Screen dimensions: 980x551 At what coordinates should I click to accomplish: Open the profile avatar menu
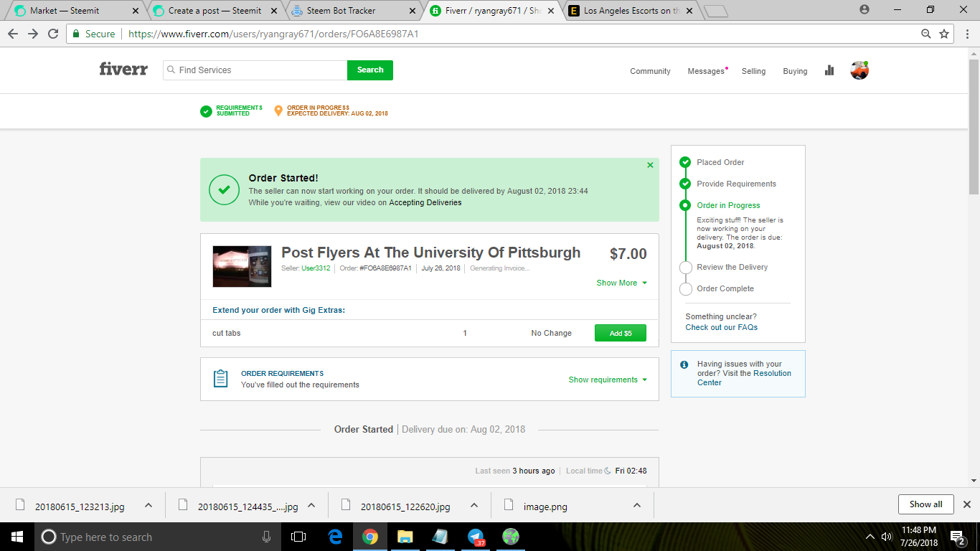859,70
